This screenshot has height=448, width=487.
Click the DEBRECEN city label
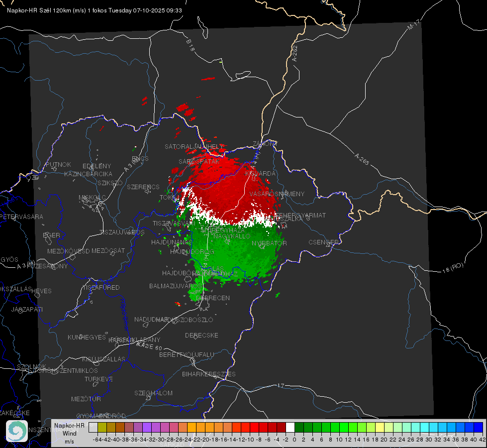pos(213,298)
